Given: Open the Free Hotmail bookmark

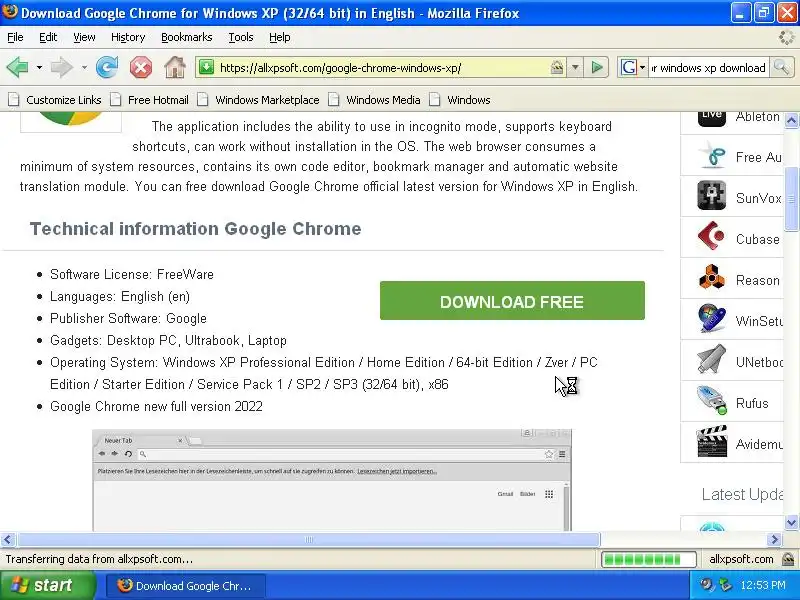Looking at the screenshot, I should tap(149, 100).
